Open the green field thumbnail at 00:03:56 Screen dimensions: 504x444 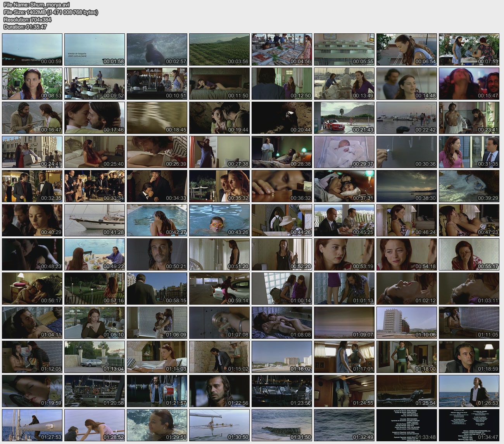tap(219, 49)
